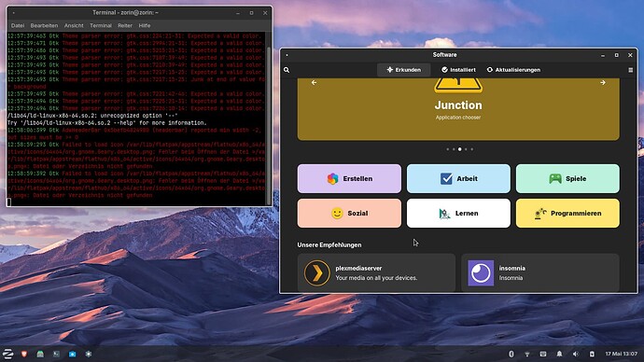This screenshot has height=362, width=644.
Task: Open the Junction featured app banner
Action: [458, 109]
